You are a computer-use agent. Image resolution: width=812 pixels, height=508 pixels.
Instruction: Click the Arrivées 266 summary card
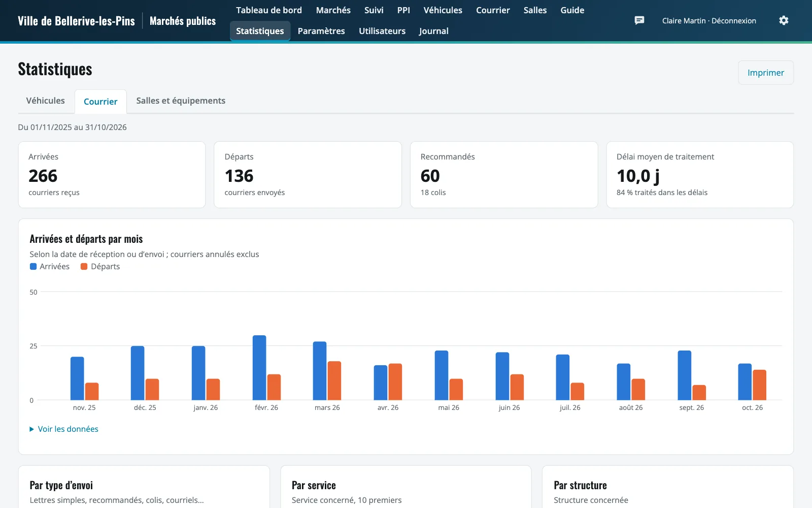coord(112,175)
